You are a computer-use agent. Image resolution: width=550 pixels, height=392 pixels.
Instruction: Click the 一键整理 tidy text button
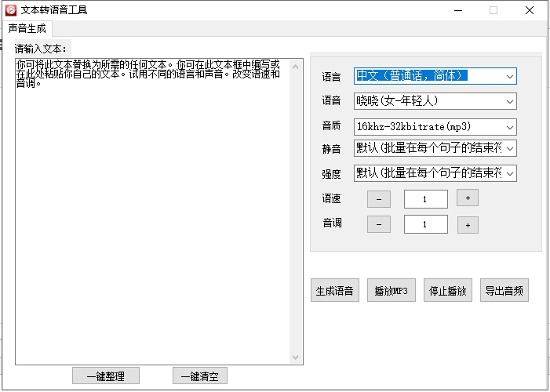(x=105, y=376)
